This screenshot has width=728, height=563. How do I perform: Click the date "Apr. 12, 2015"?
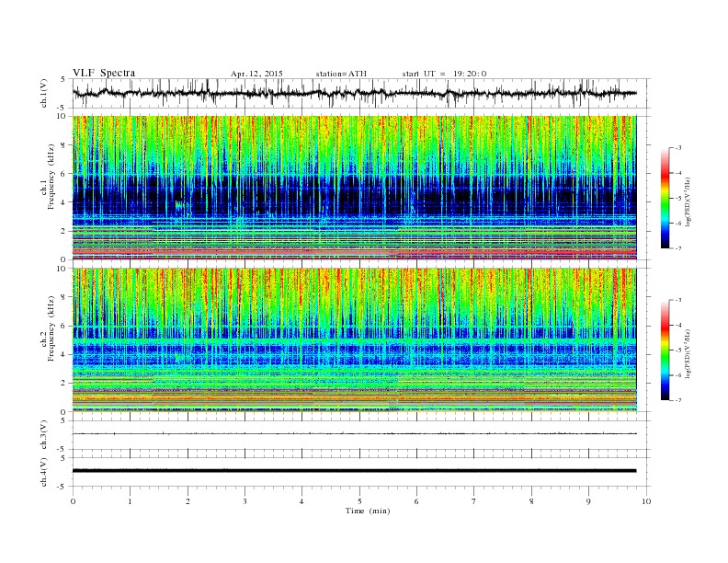point(256,74)
